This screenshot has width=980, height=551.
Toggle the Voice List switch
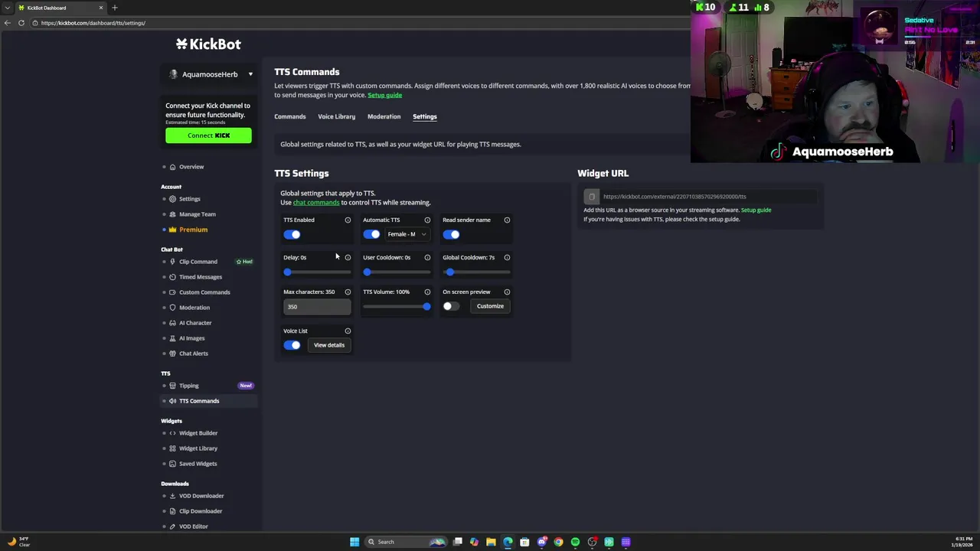[x=292, y=345]
